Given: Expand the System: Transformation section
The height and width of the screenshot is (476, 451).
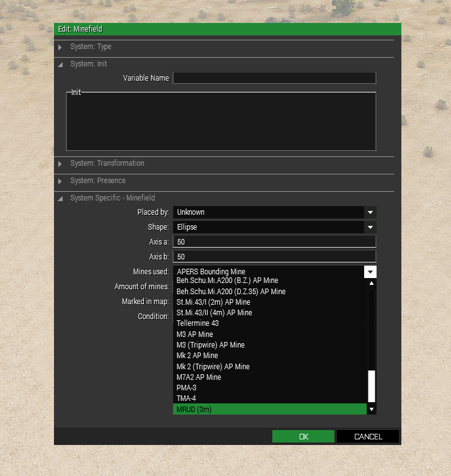Looking at the screenshot, I should click(x=60, y=164).
